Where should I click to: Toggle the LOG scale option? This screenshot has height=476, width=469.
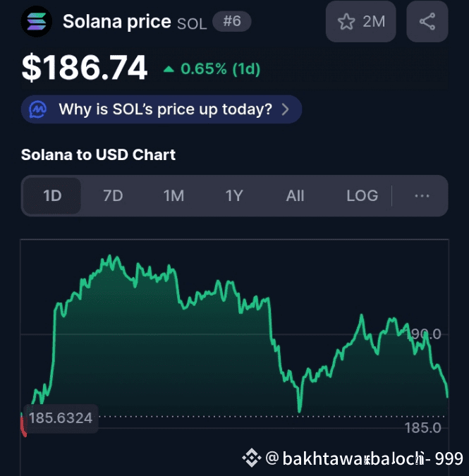[x=362, y=195]
